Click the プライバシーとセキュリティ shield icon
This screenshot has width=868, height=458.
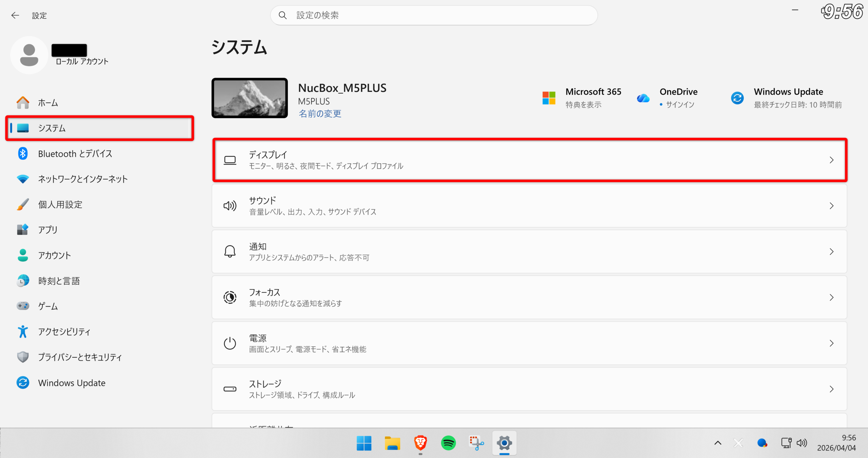23,357
